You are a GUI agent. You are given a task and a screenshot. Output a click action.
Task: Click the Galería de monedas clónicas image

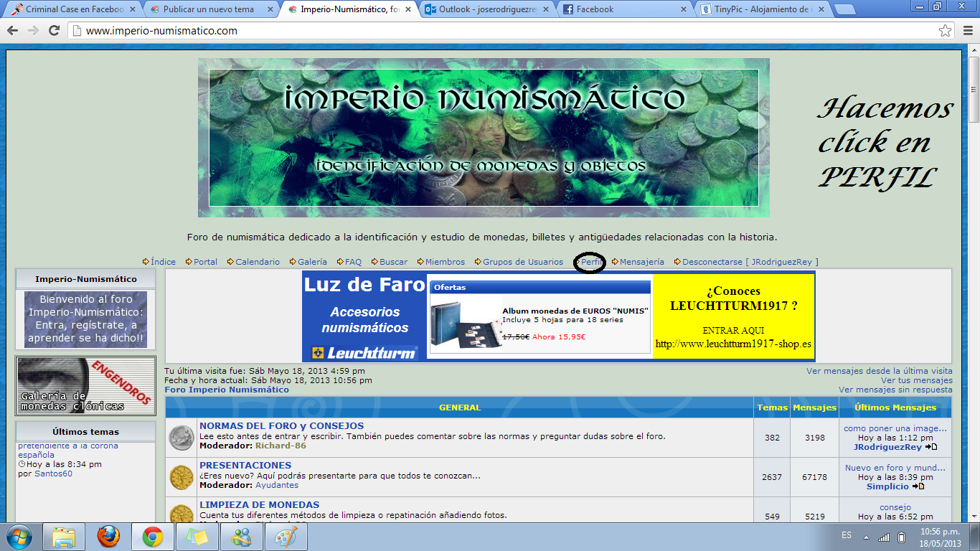(85, 386)
